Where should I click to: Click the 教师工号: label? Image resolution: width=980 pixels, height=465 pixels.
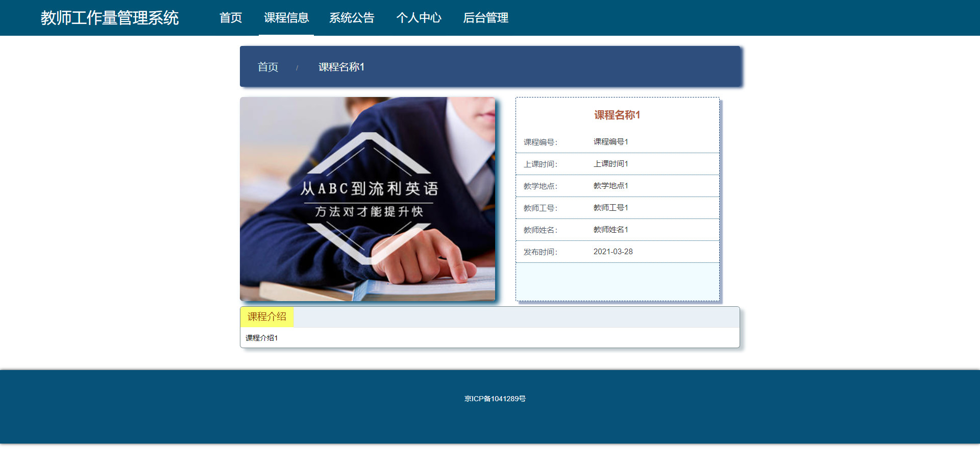coord(541,208)
